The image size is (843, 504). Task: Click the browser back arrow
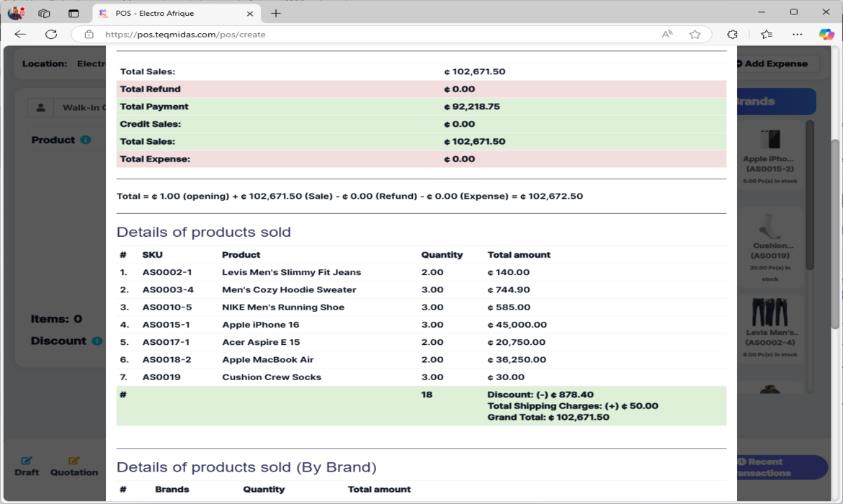tap(20, 34)
